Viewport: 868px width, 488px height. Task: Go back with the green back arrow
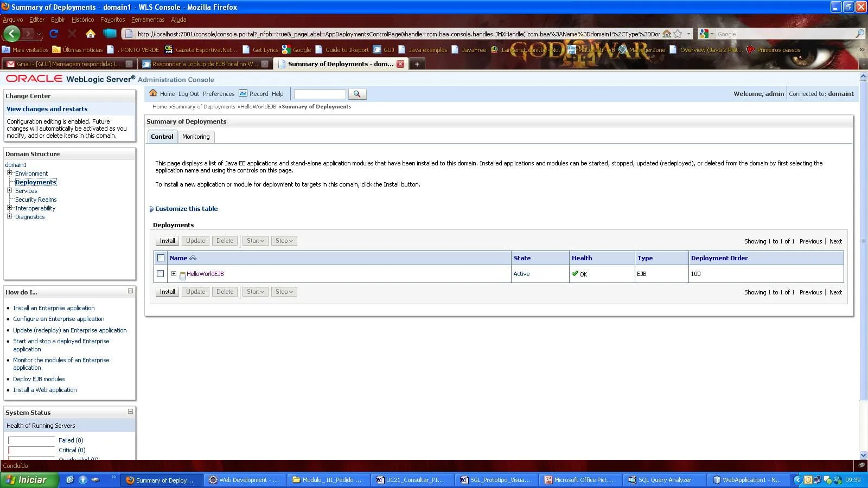point(12,34)
